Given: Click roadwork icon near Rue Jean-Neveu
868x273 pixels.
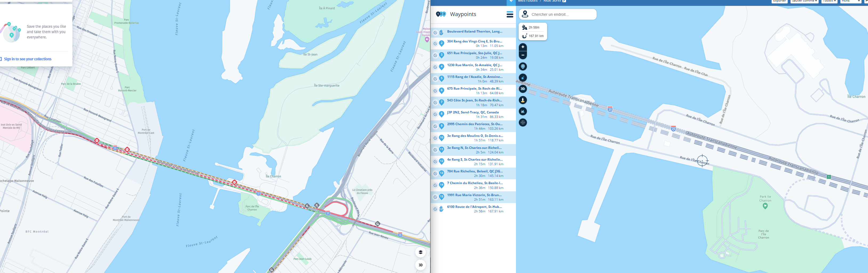Looking at the screenshot, I should 378,223.
